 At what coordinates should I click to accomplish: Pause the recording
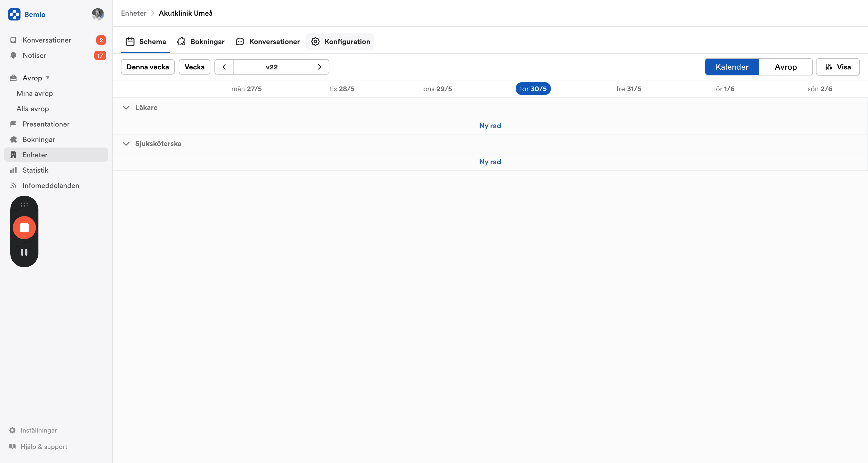[x=24, y=252]
